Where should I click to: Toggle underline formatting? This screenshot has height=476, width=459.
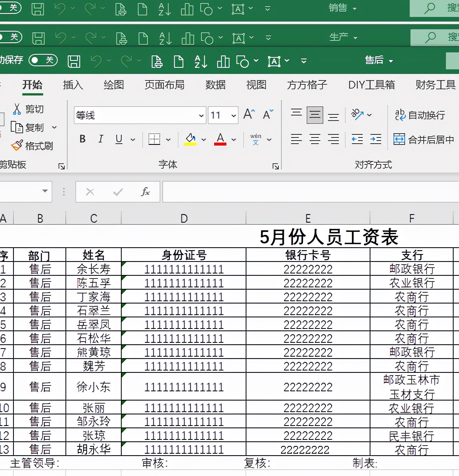pyautogui.click(x=119, y=139)
